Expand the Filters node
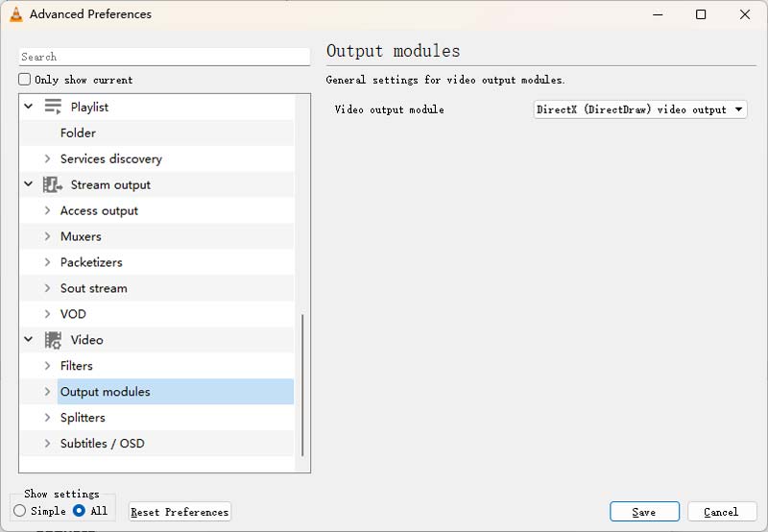Viewport: 768px width, 532px height. [47, 366]
